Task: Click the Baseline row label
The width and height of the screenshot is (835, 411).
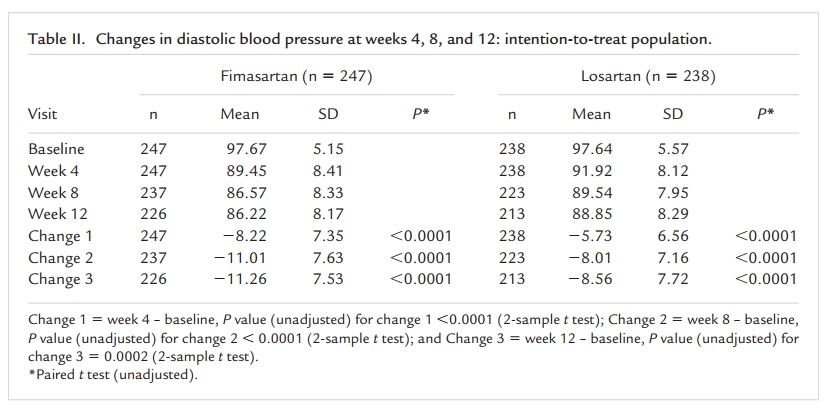Action: (x=56, y=149)
